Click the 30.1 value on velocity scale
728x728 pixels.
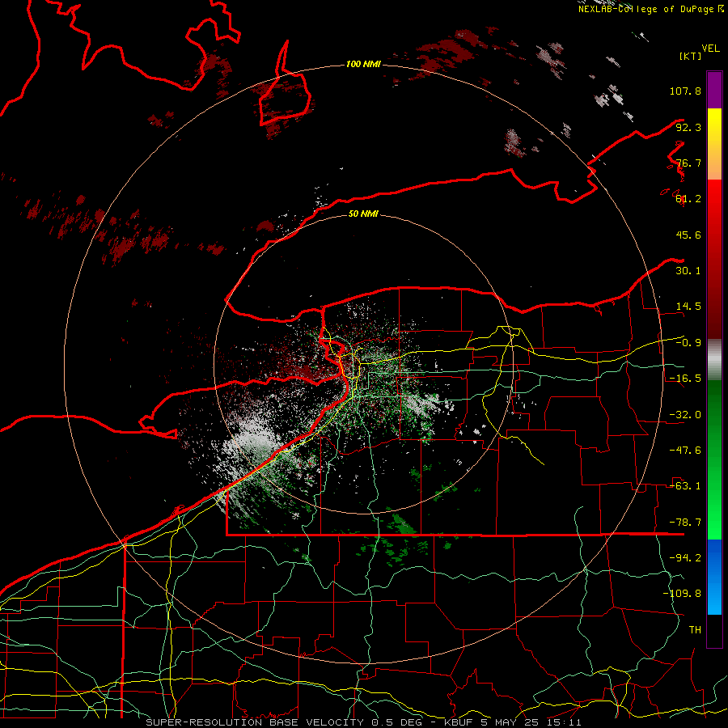pyautogui.click(x=688, y=271)
